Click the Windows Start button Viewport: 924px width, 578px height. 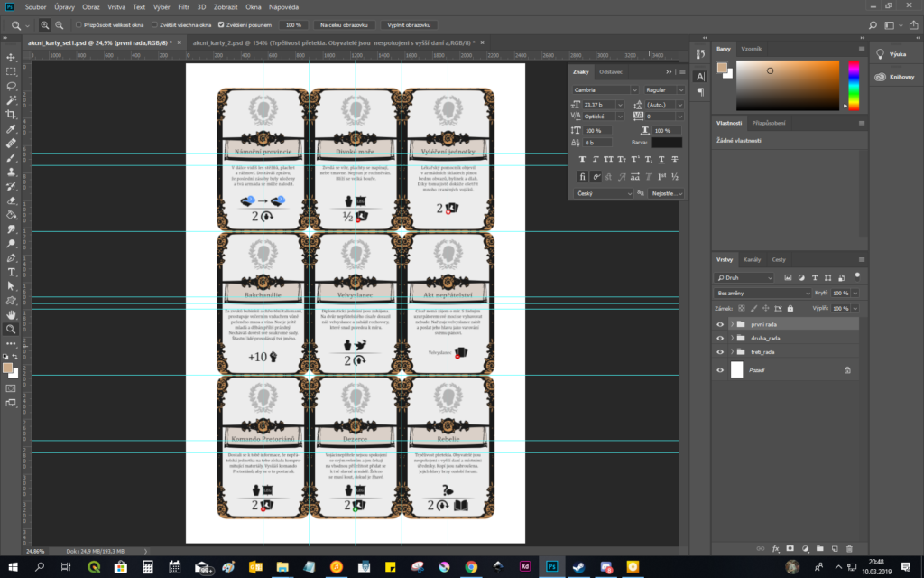[x=12, y=566]
